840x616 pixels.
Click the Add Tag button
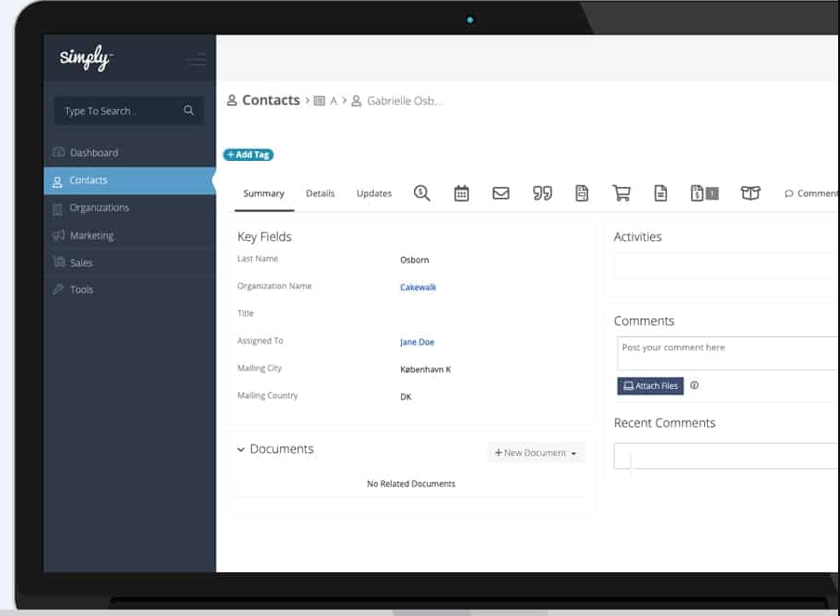click(x=248, y=154)
